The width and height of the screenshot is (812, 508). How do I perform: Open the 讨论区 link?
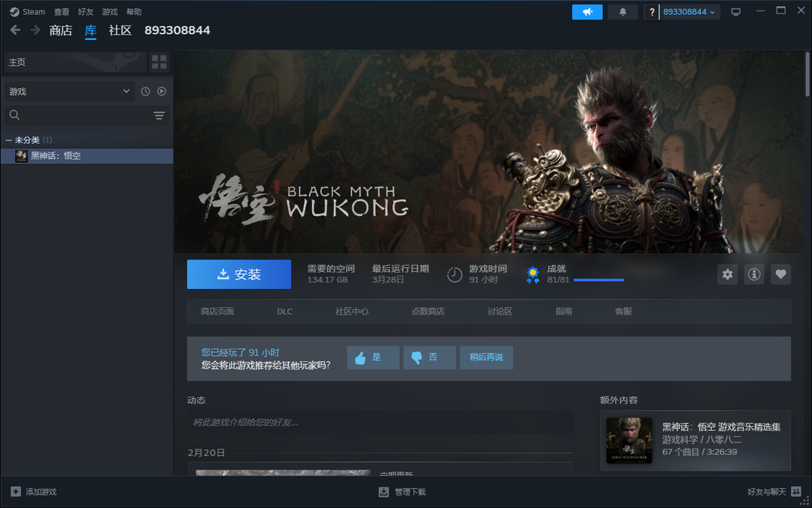pyautogui.click(x=500, y=312)
